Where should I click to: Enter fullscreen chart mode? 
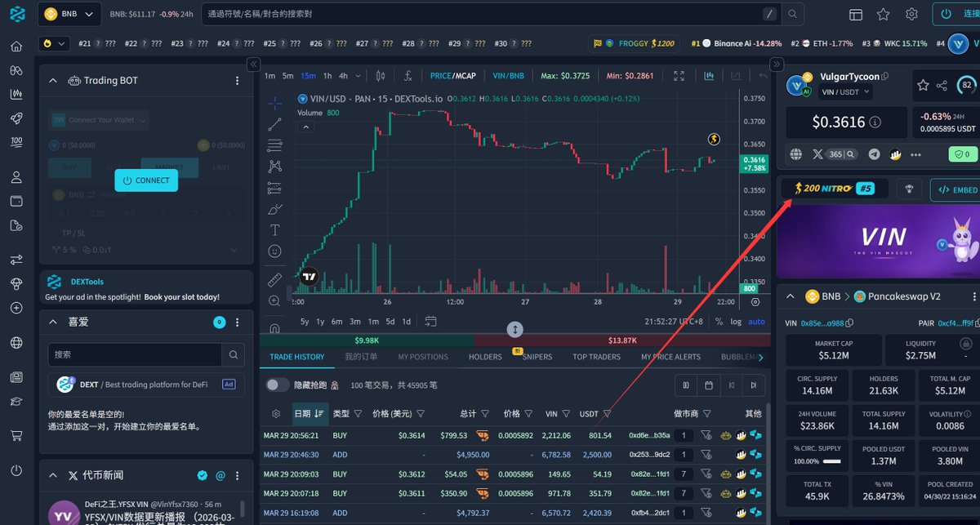679,76
